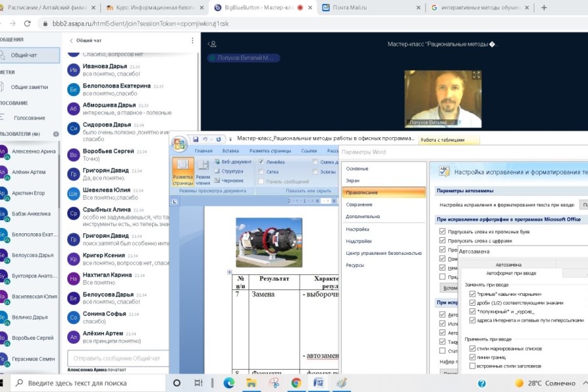Reload the browser page
588x392 pixels.
click(x=27, y=24)
